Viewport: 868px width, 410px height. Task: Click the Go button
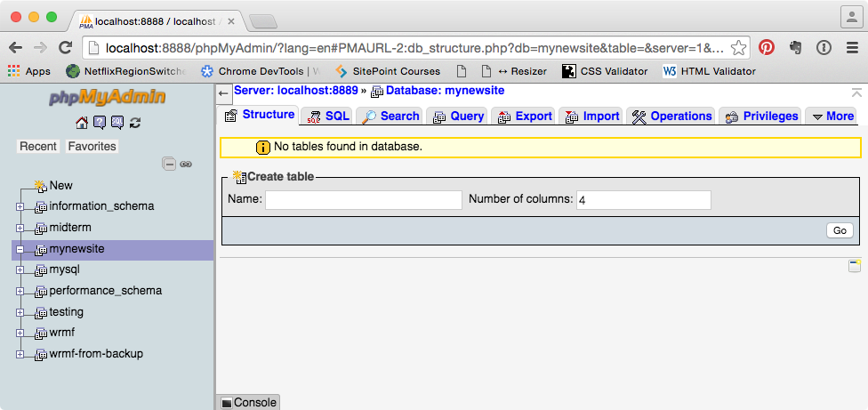click(840, 230)
